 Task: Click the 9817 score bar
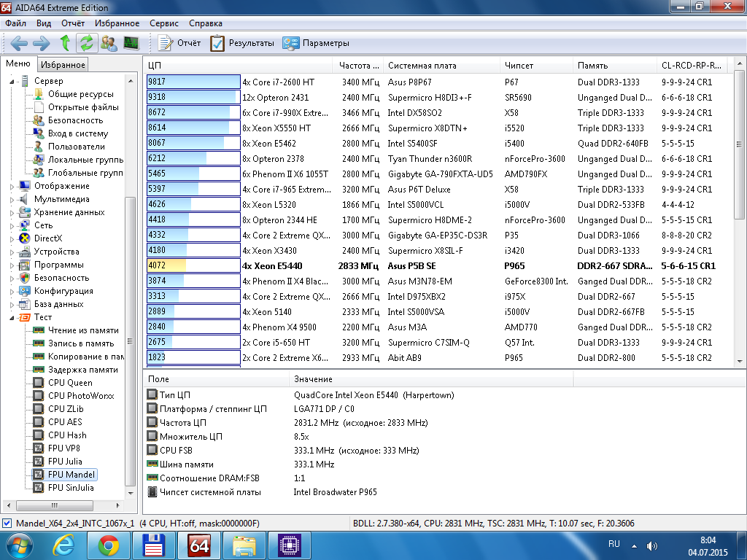point(193,82)
